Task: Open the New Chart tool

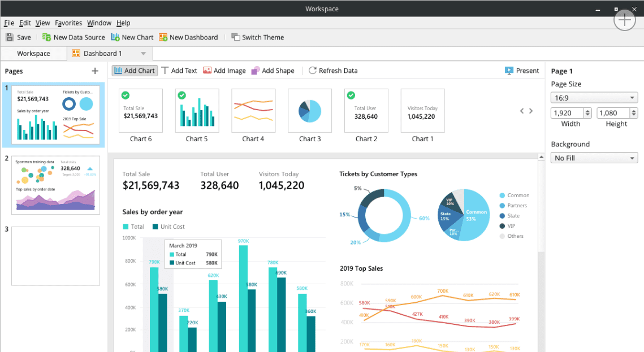Action: [x=132, y=37]
